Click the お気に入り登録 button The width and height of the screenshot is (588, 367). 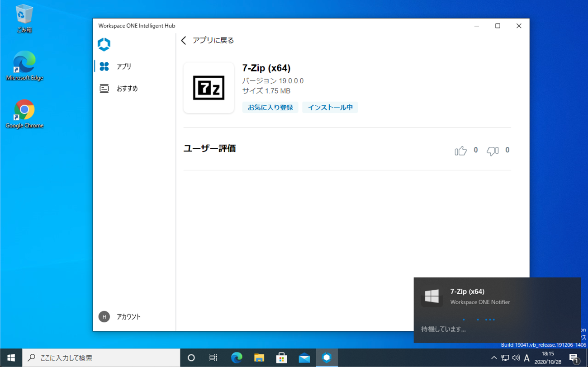[270, 108]
